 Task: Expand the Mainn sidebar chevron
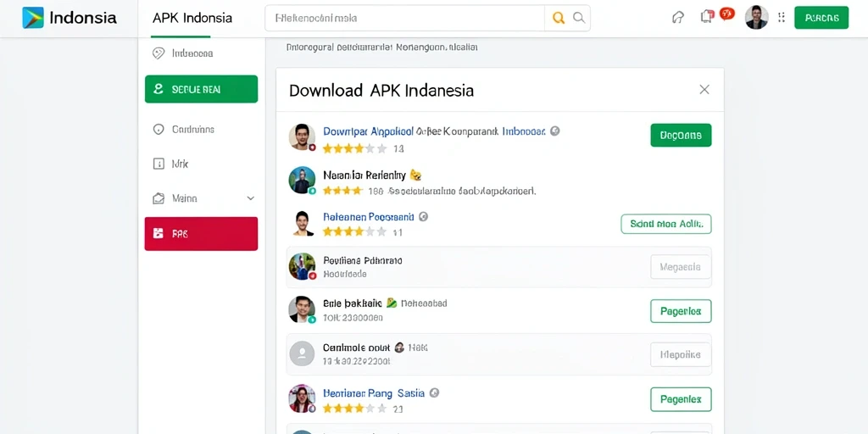point(250,198)
